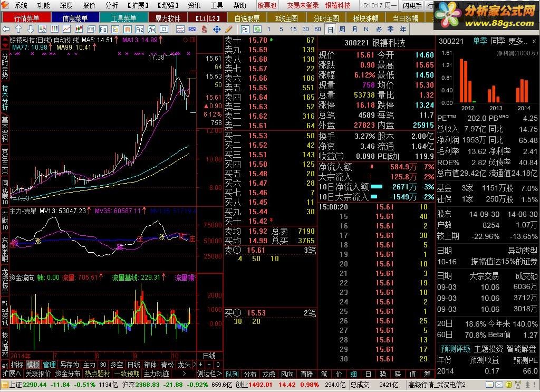Open 更多.. in the financial panel
Screen dimensions: 540x392
tap(518, 41)
